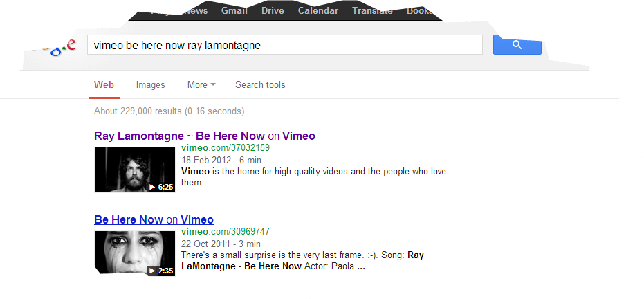
Task: Expand the More dropdown
Action: click(201, 85)
